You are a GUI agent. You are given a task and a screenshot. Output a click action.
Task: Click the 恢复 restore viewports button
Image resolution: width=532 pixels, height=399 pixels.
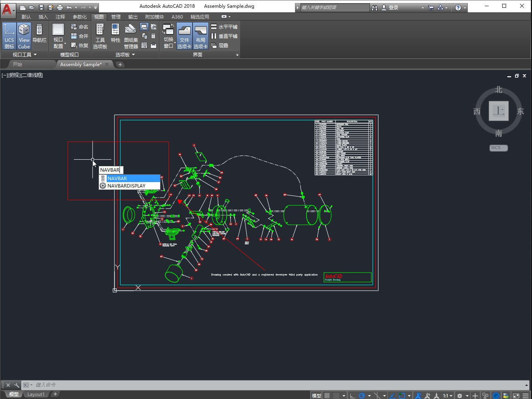(80, 45)
